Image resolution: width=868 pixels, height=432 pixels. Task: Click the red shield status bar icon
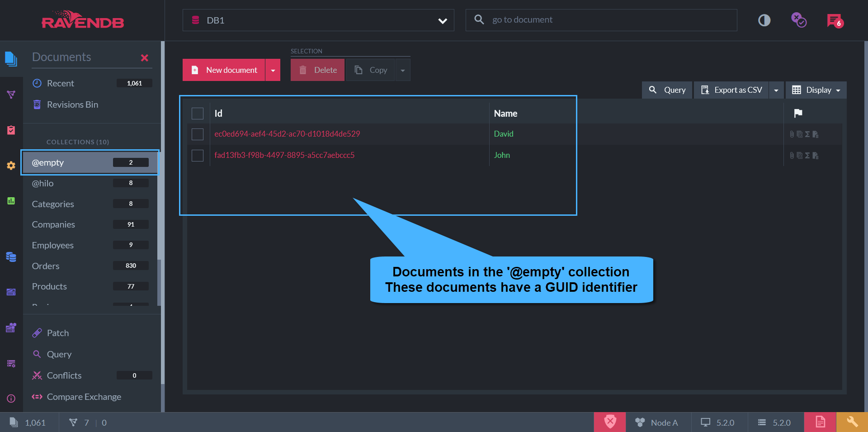coord(610,422)
